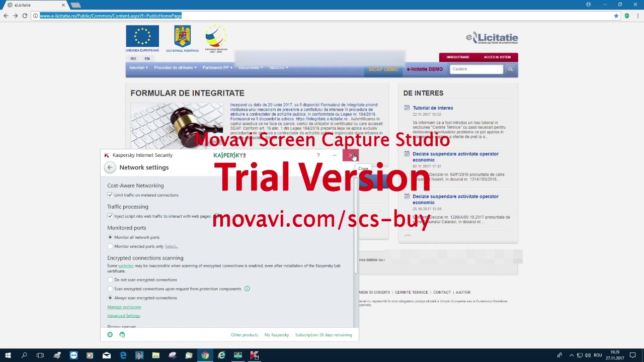Open network status in system tray
This screenshot has width=644, height=362.
coord(580,355)
